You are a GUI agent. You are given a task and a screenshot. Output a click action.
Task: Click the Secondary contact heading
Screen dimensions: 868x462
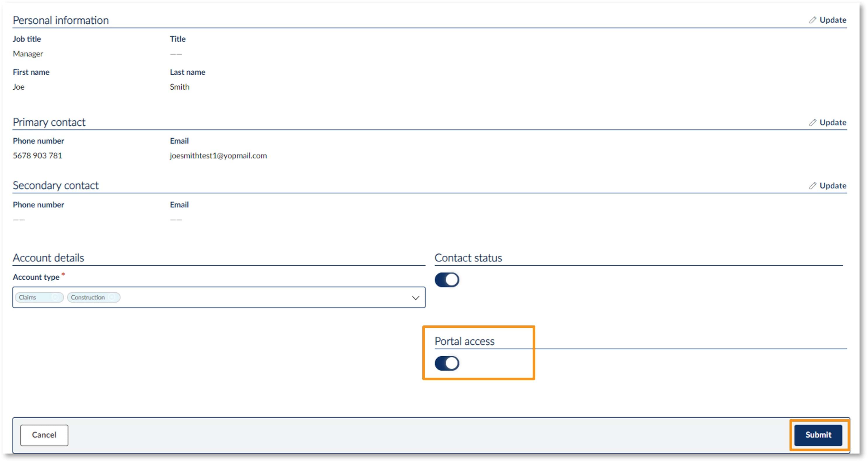tap(55, 185)
